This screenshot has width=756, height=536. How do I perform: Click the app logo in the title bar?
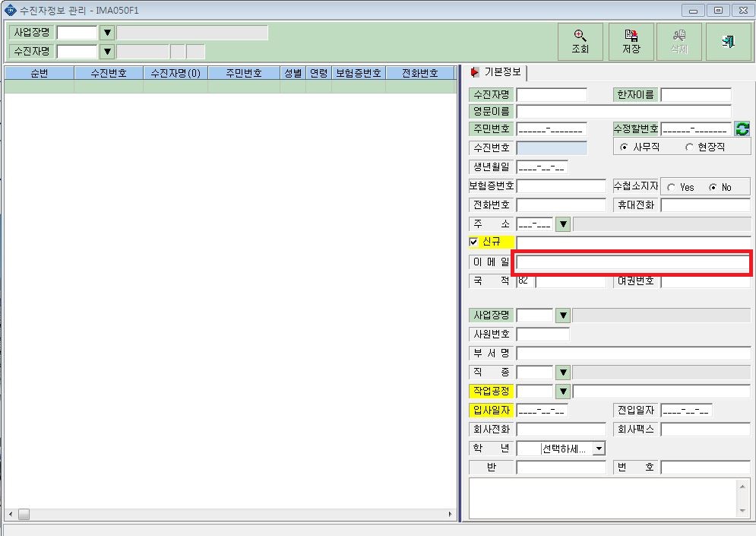coord(10,10)
